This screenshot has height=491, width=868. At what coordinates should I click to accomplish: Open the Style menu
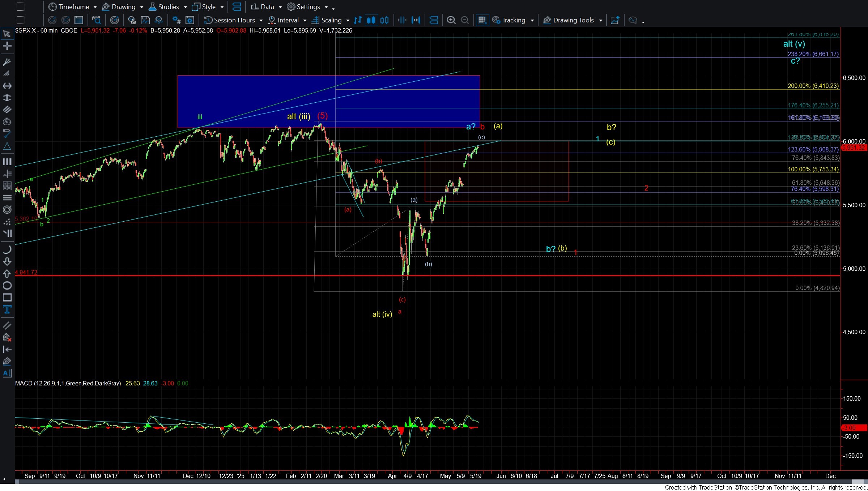[x=204, y=7]
